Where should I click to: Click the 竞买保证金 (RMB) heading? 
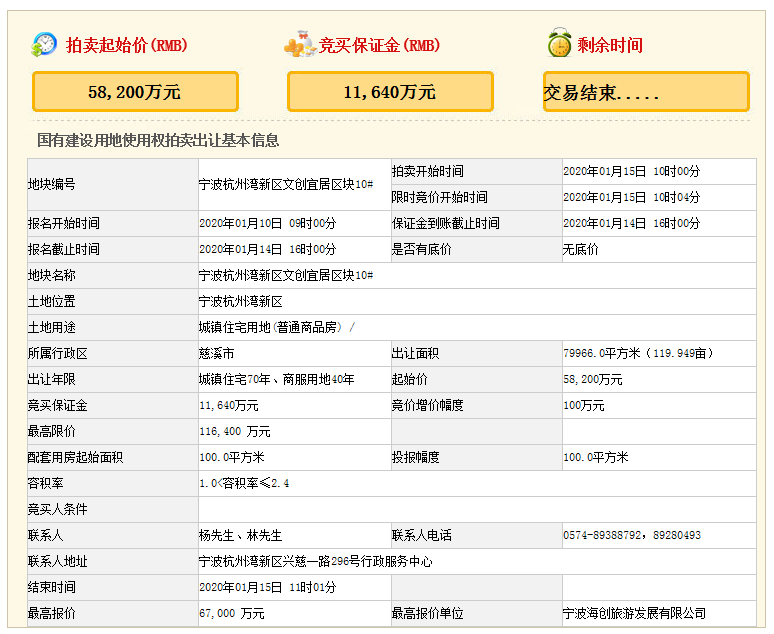tap(380, 46)
